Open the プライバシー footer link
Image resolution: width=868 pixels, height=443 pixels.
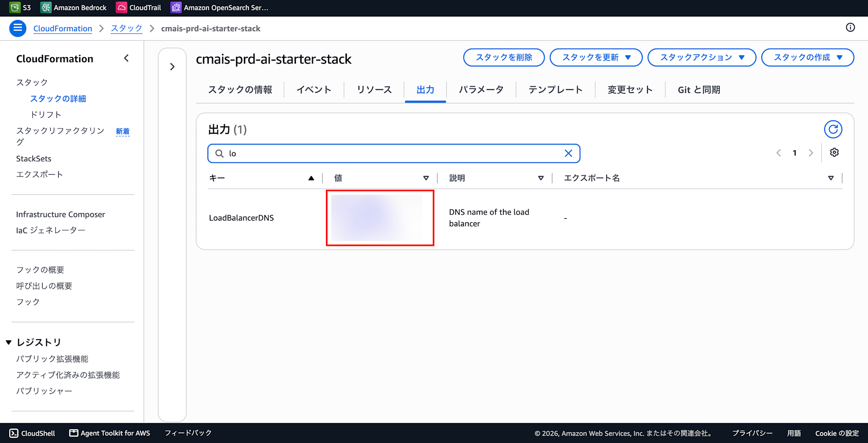coord(752,433)
